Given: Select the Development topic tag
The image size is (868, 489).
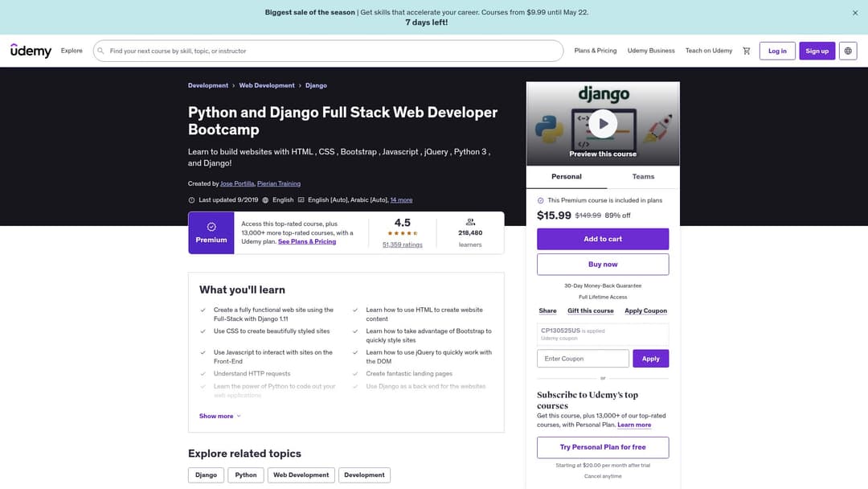Looking at the screenshot, I should tap(364, 475).
